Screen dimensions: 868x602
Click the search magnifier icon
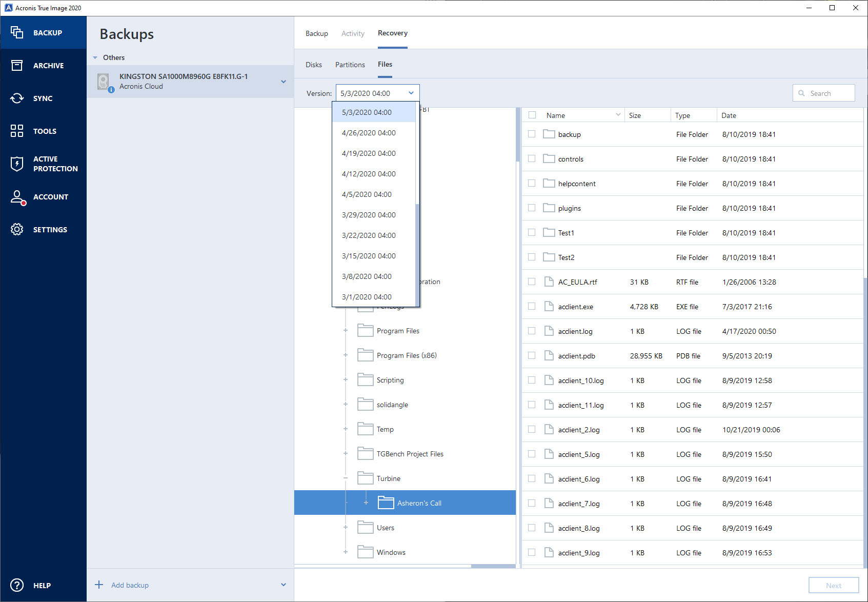click(801, 93)
